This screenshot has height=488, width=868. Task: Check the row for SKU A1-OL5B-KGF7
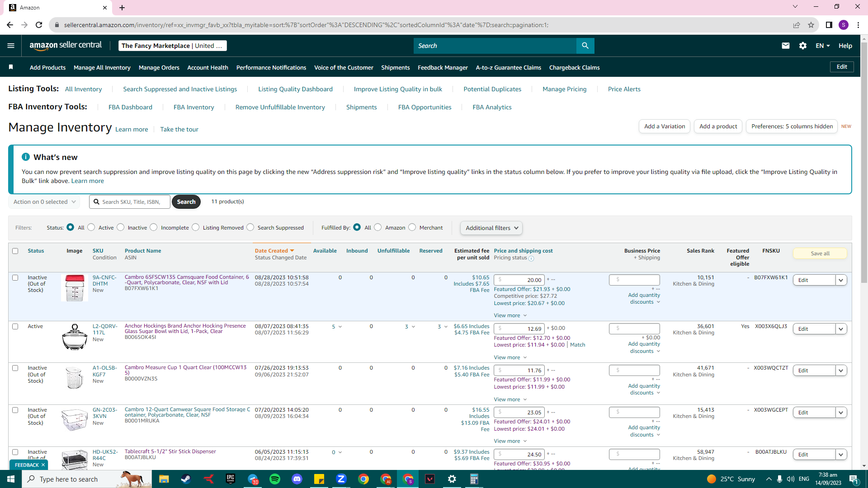click(x=15, y=368)
